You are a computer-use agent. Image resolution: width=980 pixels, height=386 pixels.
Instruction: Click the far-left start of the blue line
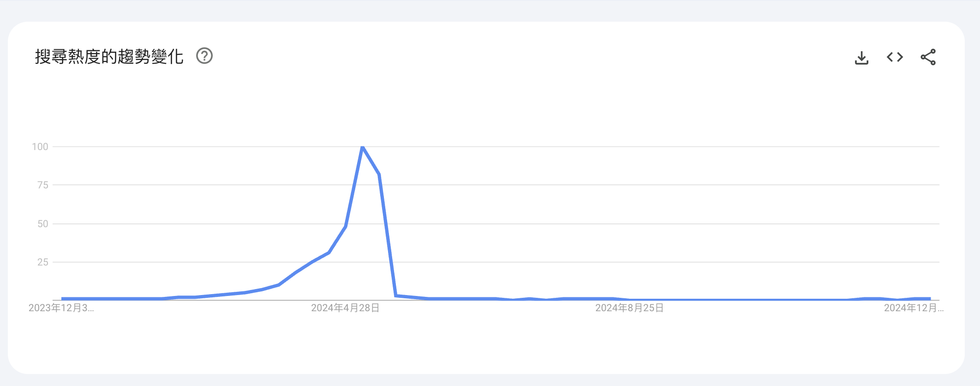pos(62,299)
